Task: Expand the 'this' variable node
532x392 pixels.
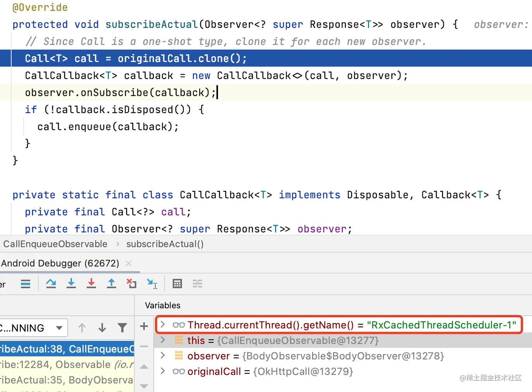Action: [163, 340]
